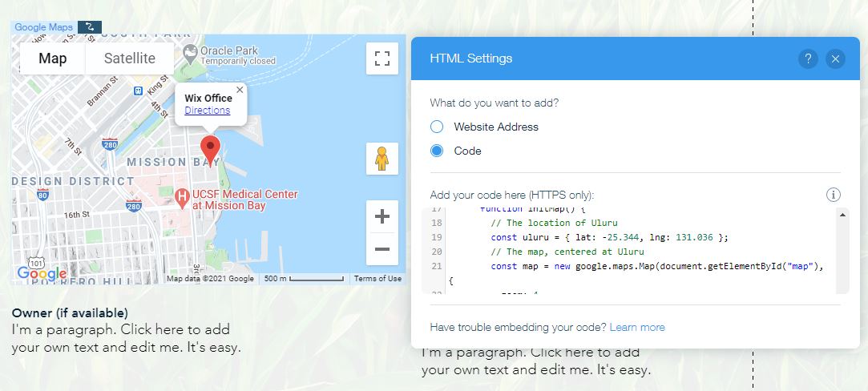Image resolution: width=868 pixels, height=391 pixels.
Task: Close the HTML Settings panel
Action: coord(835,58)
